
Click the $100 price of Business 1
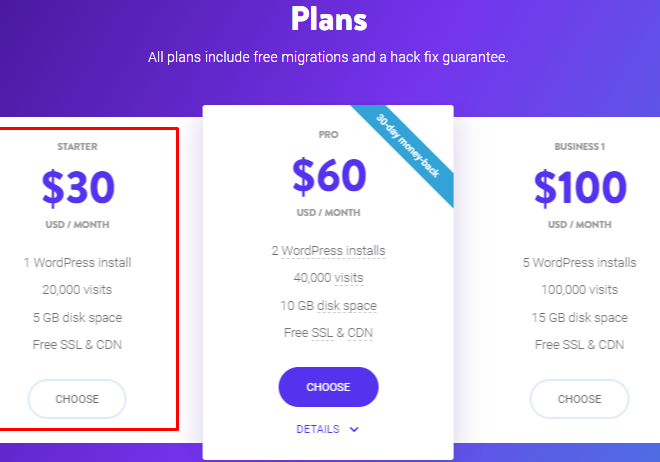[580, 187]
